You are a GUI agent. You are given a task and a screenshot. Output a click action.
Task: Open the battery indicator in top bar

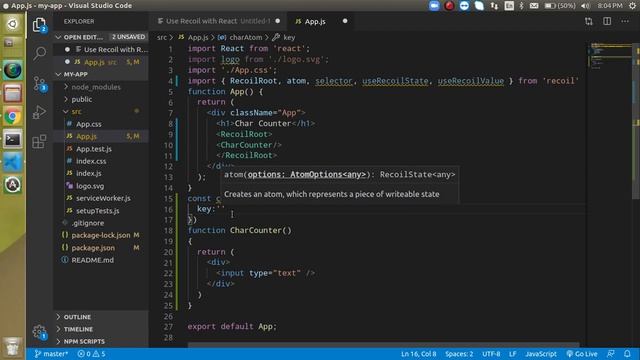pos(560,6)
